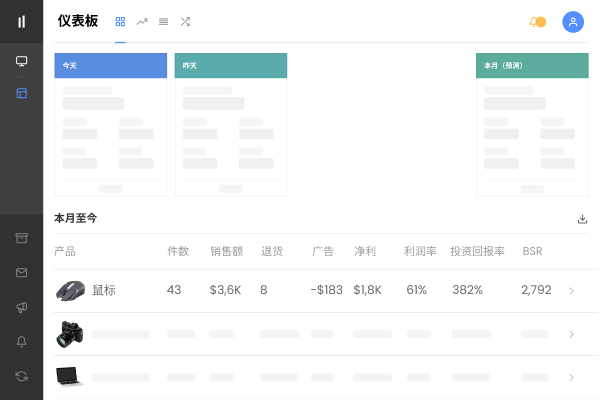Screen dimensions: 600x400
Task: Open the user profile avatar menu
Action: tap(573, 21)
